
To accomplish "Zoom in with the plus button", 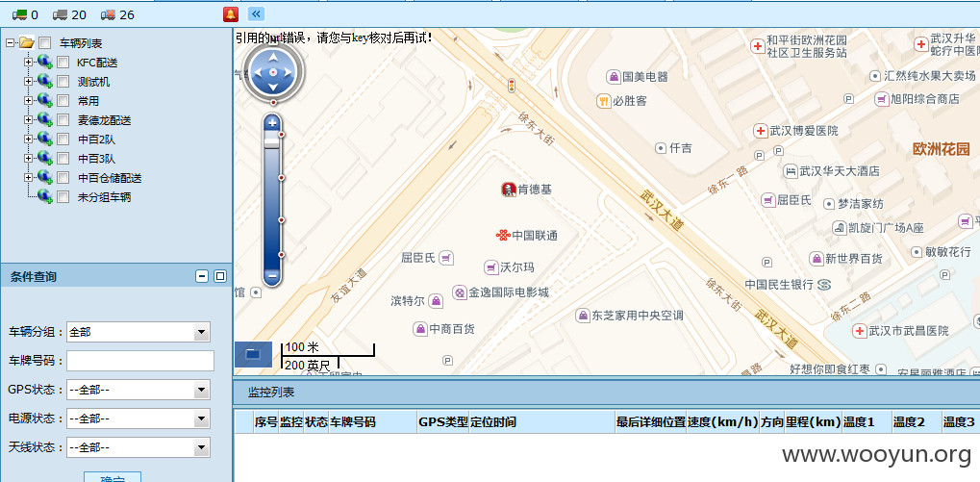I will 272,122.
